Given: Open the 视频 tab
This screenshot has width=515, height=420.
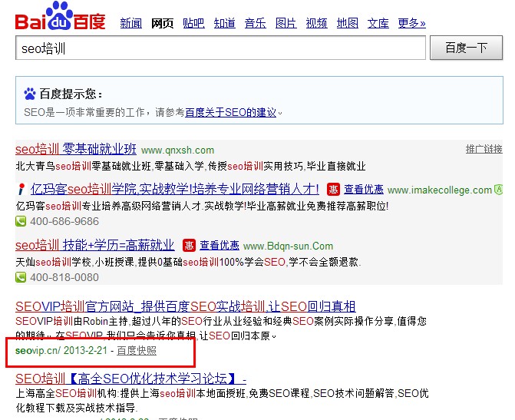Looking at the screenshot, I should 317,23.
